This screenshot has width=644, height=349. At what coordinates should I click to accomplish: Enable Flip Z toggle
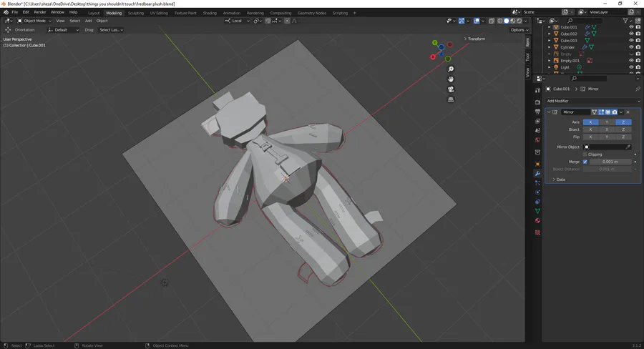click(x=623, y=137)
